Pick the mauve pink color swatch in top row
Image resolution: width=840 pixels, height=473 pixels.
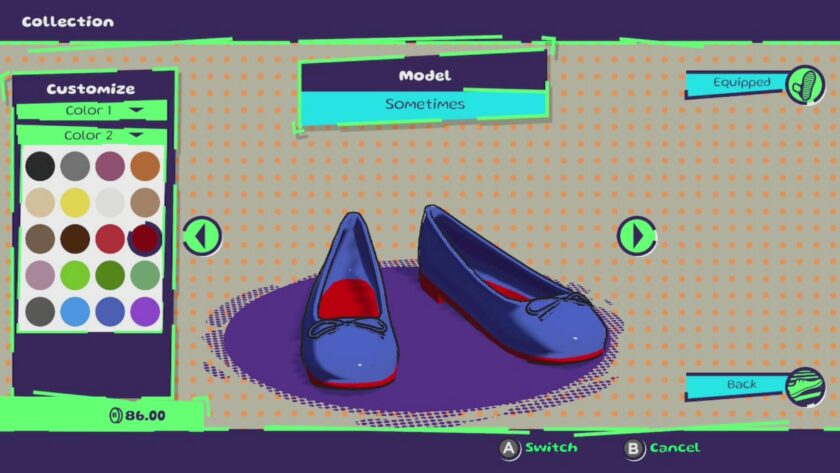click(110, 166)
